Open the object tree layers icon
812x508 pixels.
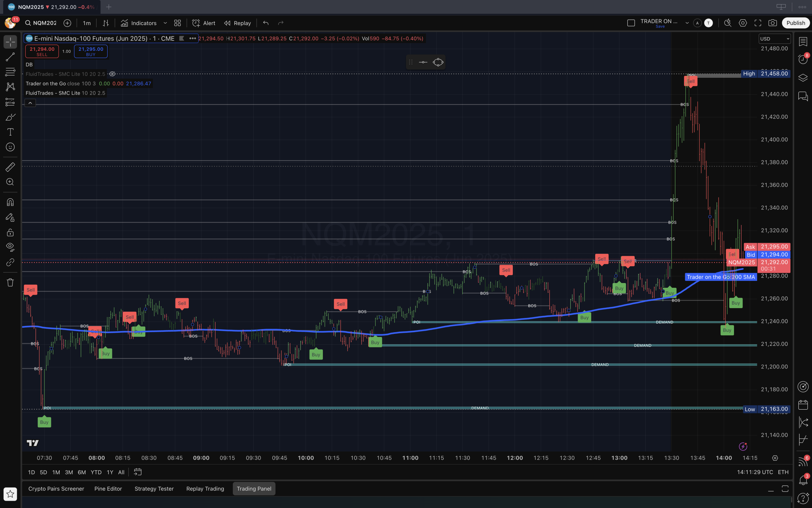coord(803,78)
